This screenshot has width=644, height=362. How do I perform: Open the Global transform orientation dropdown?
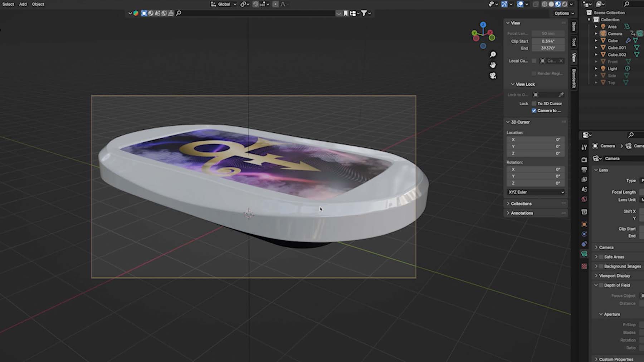pos(224,4)
